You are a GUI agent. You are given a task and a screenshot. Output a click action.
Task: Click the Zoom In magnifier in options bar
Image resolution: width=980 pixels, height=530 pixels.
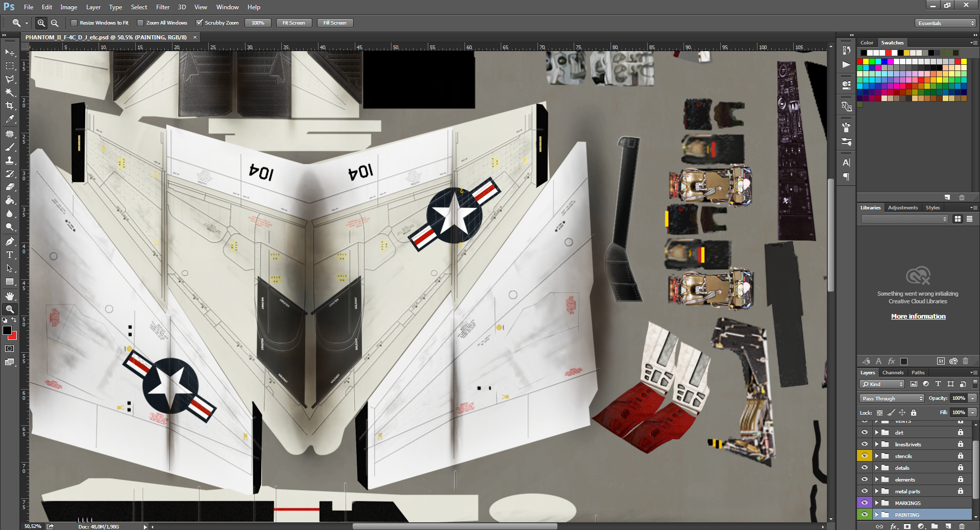[x=41, y=23]
